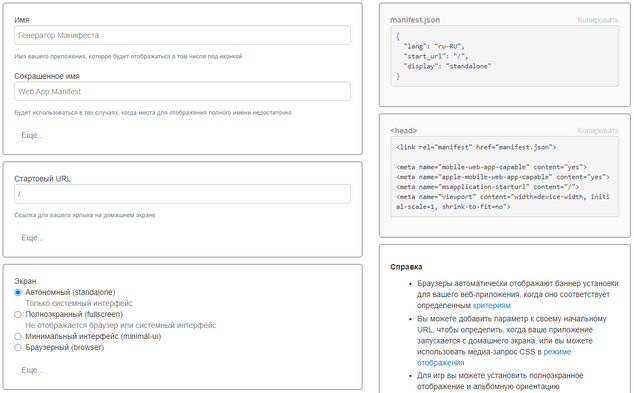Click hint 'Ссылка для вашего ярлыка на домашнем экране'
Screen dimensions: 634x393
tap(85, 215)
